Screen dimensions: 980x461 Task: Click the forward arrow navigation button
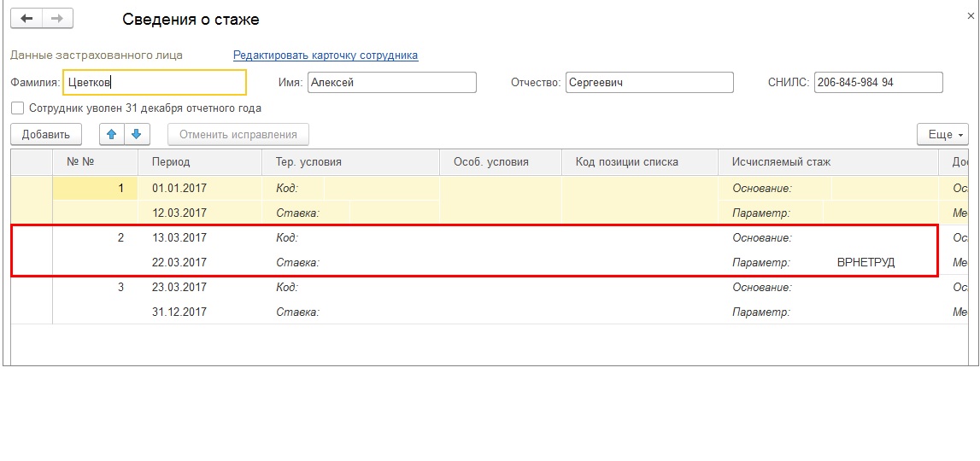pos(57,18)
